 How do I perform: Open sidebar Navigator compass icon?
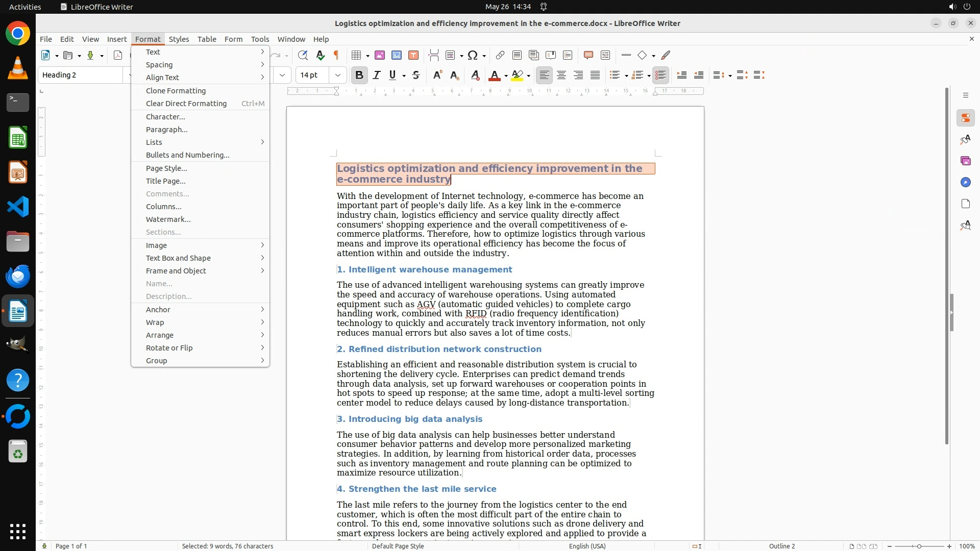pyautogui.click(x=965, y=183)
